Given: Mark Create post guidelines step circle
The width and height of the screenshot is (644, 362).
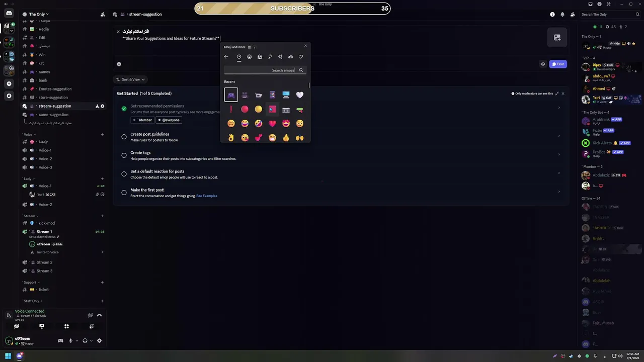Looking at the screenshot, I should [x=124, y=137].
